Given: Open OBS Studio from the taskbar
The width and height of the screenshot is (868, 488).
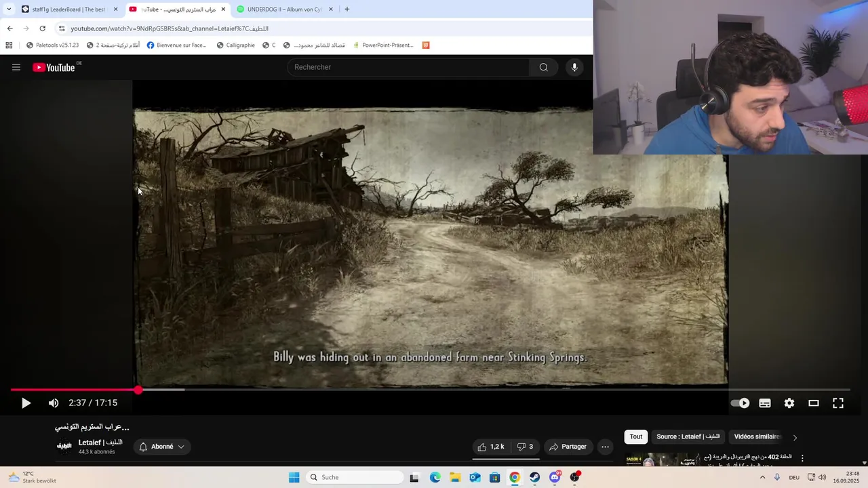Looking at the screenshot, I should tap(575, 478).
